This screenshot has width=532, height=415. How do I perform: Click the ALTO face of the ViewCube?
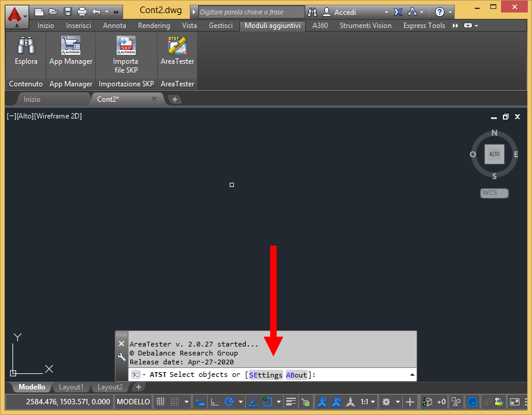494,154
